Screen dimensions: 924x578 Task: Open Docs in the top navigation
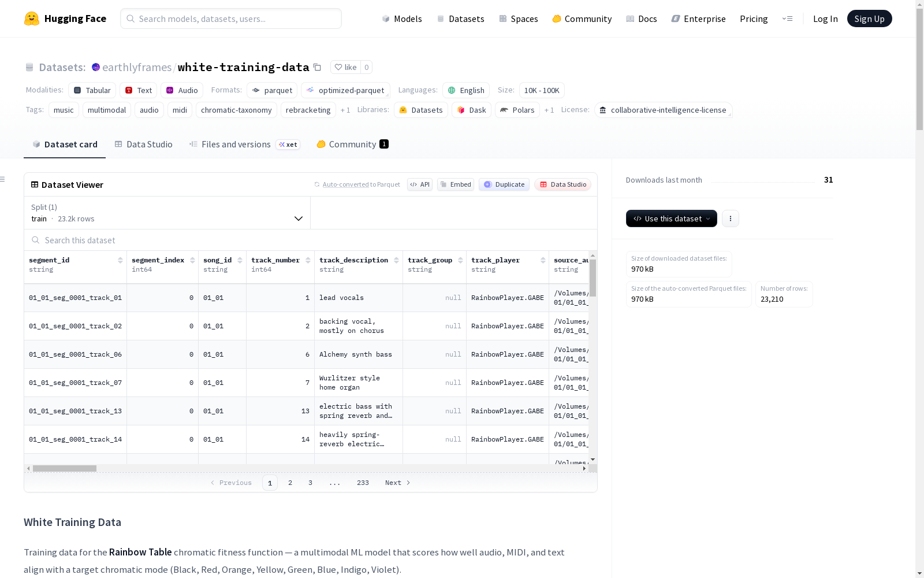coord(642,18)
